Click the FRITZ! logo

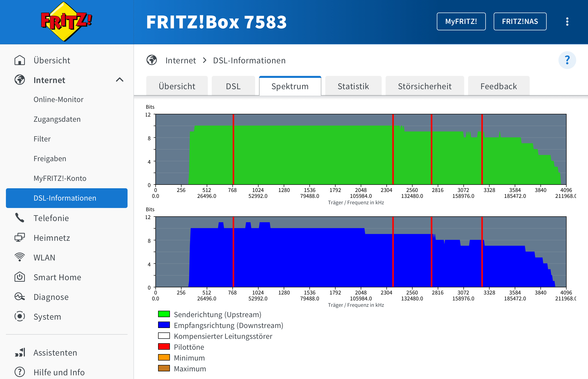(x=66, y=22)
